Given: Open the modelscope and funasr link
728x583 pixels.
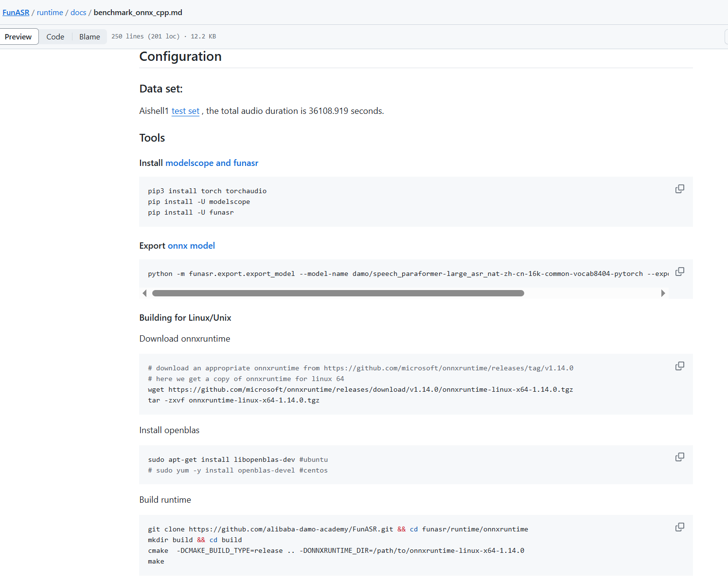Looking at the screenshot, I should (212, 163).
